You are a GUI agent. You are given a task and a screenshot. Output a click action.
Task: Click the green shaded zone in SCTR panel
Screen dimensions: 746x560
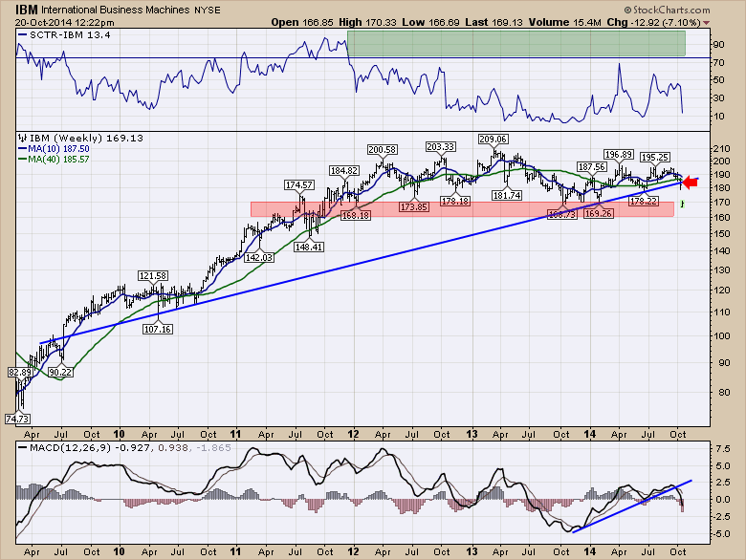516,43
